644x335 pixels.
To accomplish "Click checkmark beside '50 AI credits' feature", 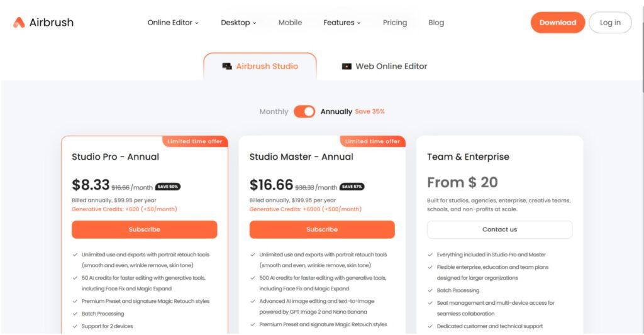I will pos(75,278).
